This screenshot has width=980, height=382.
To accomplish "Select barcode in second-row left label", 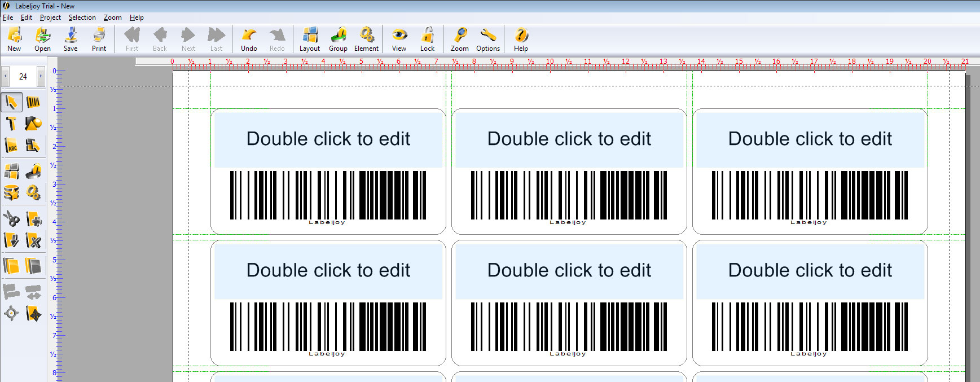I will point(328,330).
